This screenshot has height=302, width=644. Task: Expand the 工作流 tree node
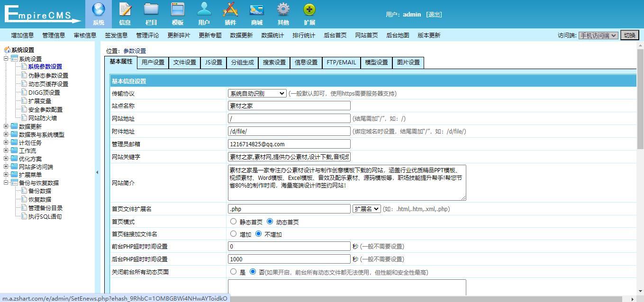pyautogui.click(x=6, y=151)
